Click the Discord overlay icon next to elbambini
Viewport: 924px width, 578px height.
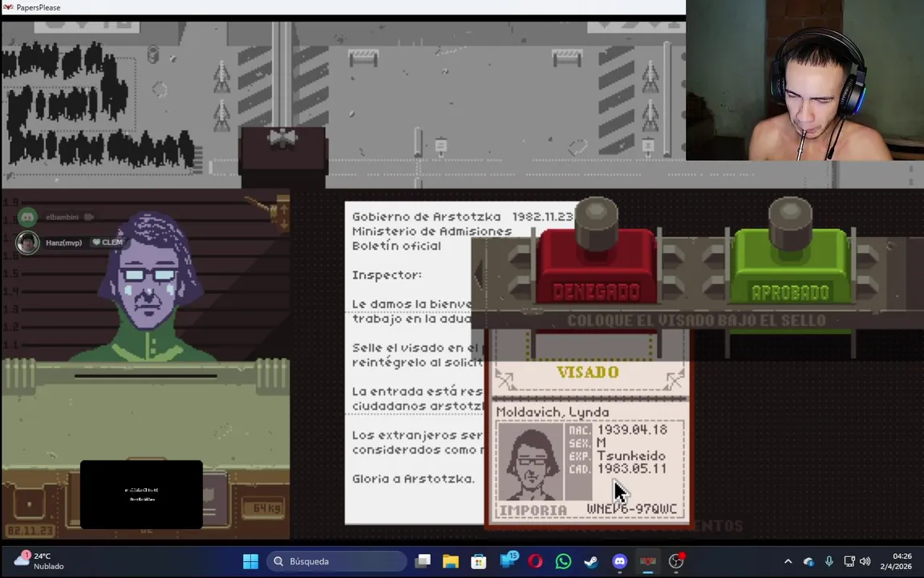[x=27, y=217]
